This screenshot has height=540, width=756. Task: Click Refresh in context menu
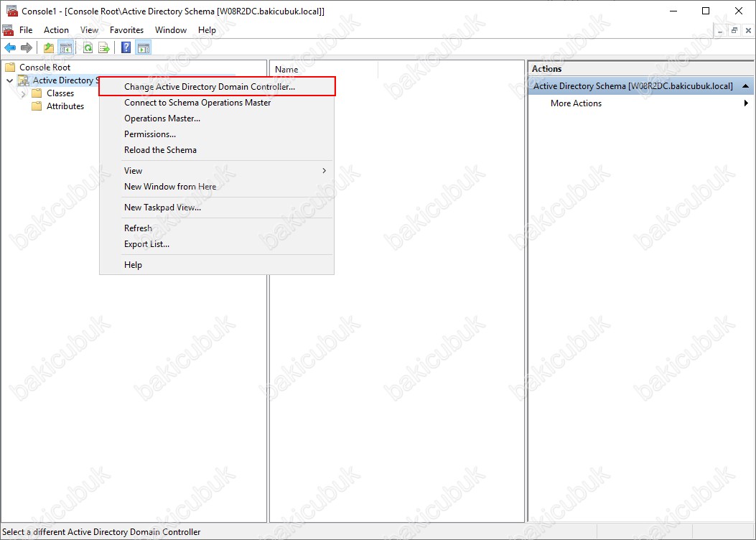[217, 228]
